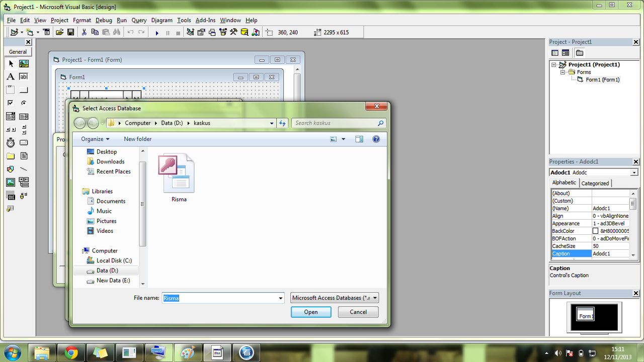Screen dimensions: 644x362
Task: Open the Add Project dropdown arrow
Action: (x=22, y=32)
